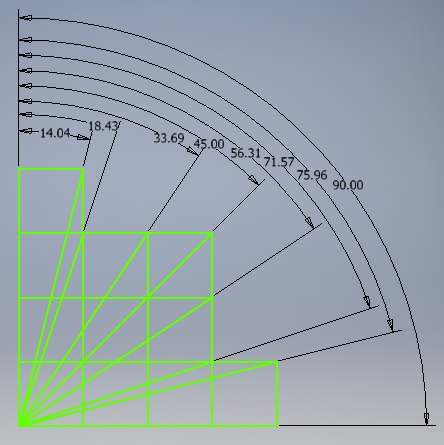Select the arrowhead ending the 75.96 arc
The width and height of the screenshot is (444, 445).
390,325
